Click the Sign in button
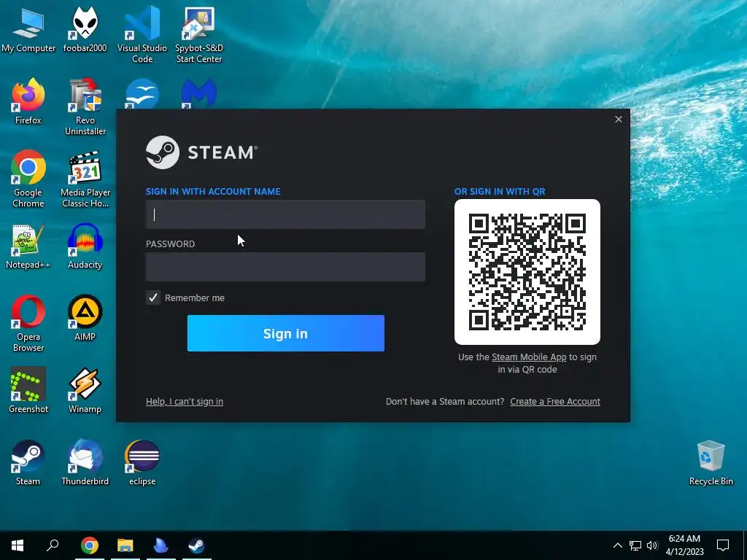747x560 pixels. click(x=286, y=333)
